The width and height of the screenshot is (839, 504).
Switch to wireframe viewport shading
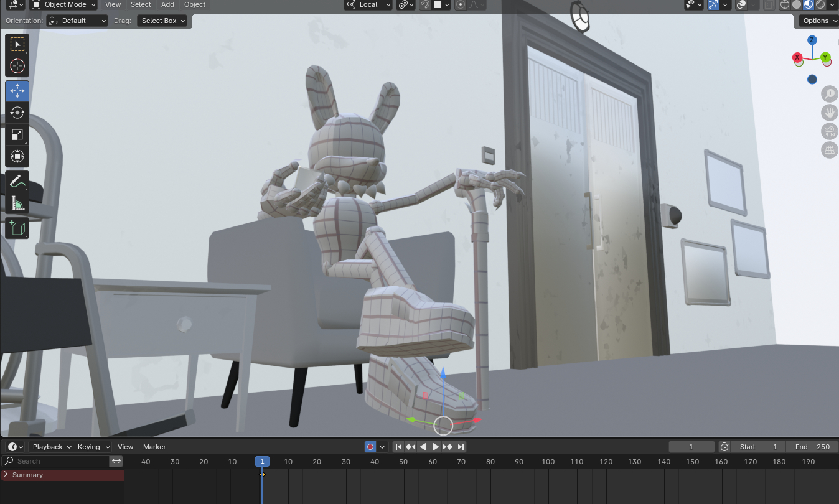click(x=784, y=4)
